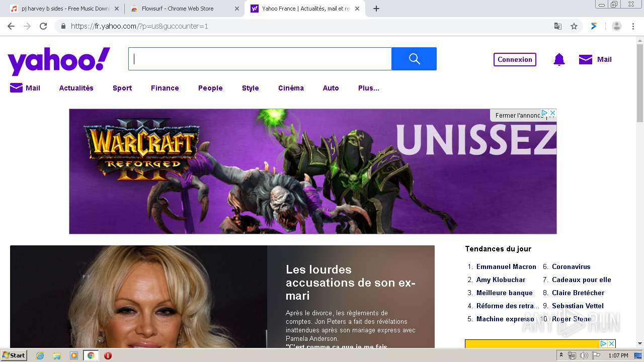Switch to Flowsurf Chrome Web Store tab
The height and width of the screenshot is (362, 644).
[184, 9]
